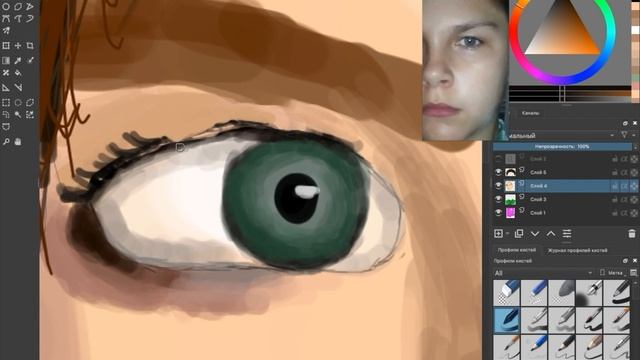Select the Ellipse shape tool
640x360 pixels.
6,6
